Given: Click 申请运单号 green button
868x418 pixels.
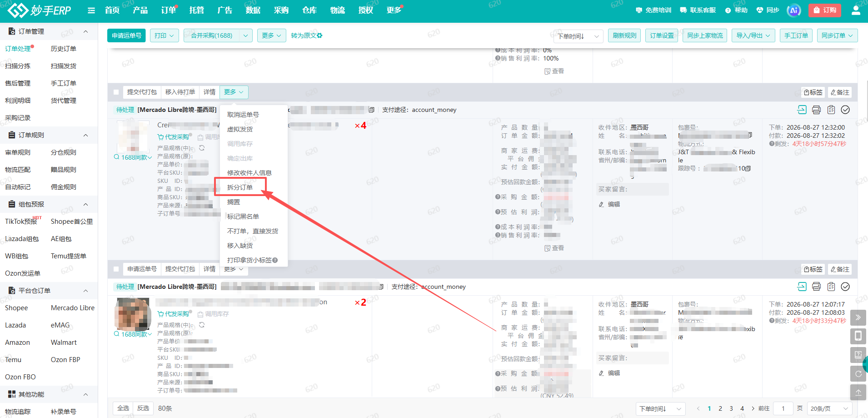Looking at the screenshot, I should click(x=126, y=35).
